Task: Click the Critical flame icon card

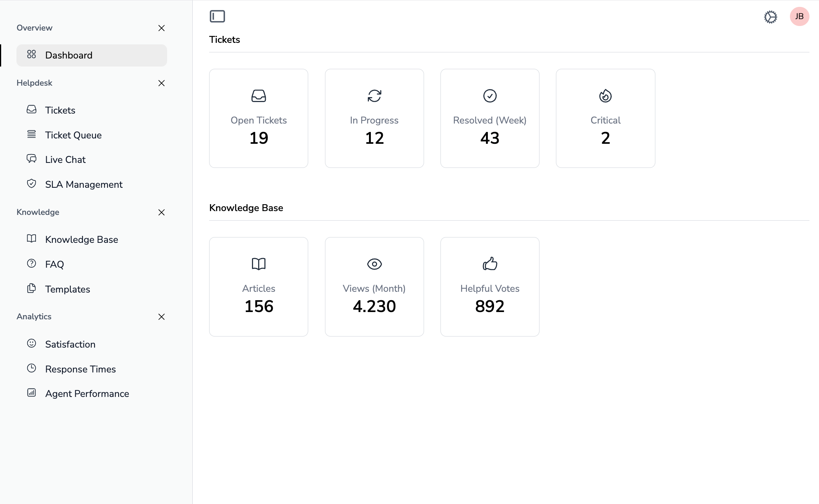Action: (x=605, y=96)
